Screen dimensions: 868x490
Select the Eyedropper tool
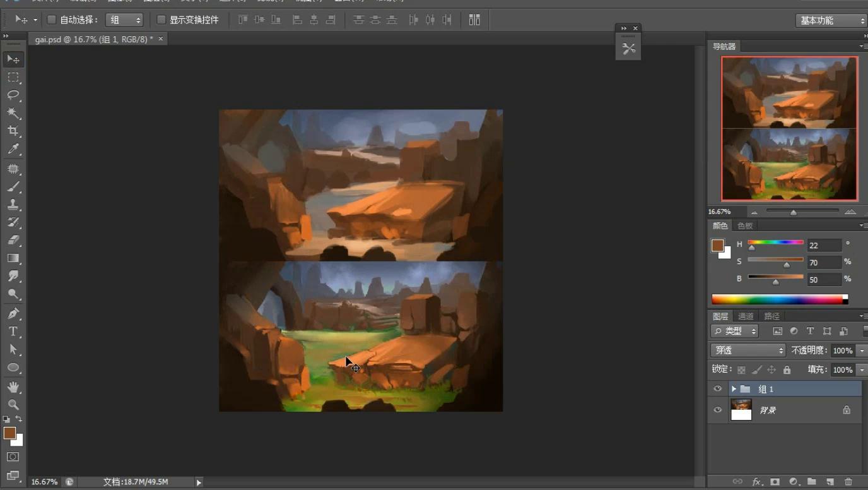coord(13,149)
